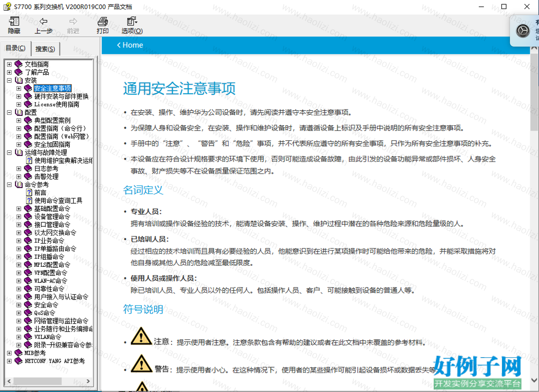The image size is (539, 392).
Task: Select 接口管理命令 in the tree
Action: tap(52, 225)
